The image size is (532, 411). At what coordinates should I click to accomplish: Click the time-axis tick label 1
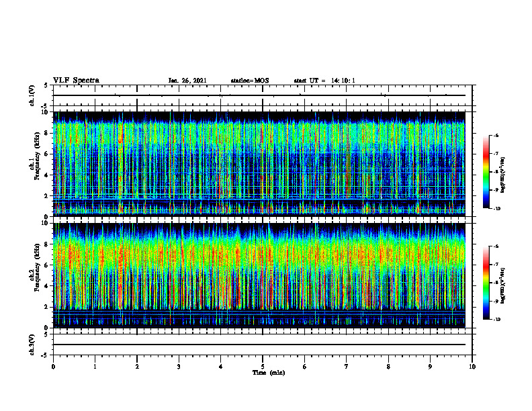coord(95,367)
